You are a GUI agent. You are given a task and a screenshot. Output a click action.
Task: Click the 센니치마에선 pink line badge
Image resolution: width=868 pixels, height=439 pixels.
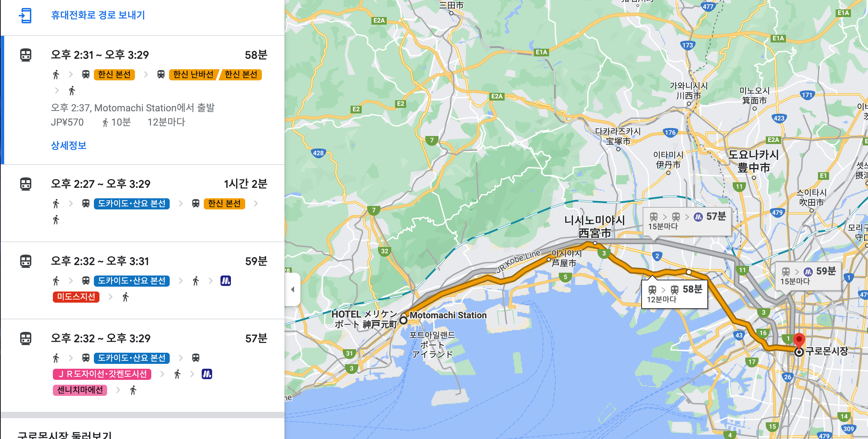coord(80,390)
